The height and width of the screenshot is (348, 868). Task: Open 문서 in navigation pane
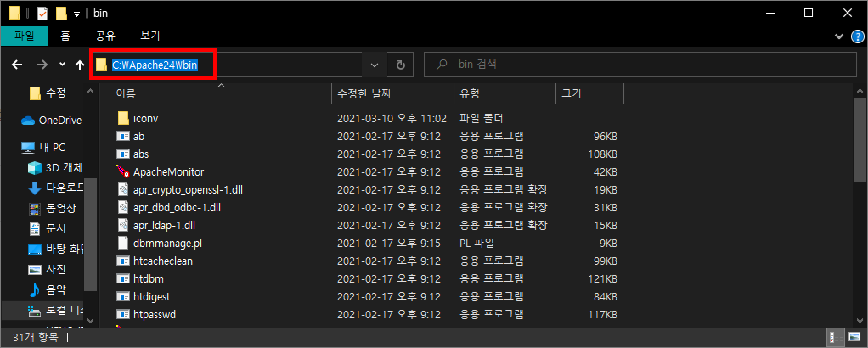[x=48, y=228]
